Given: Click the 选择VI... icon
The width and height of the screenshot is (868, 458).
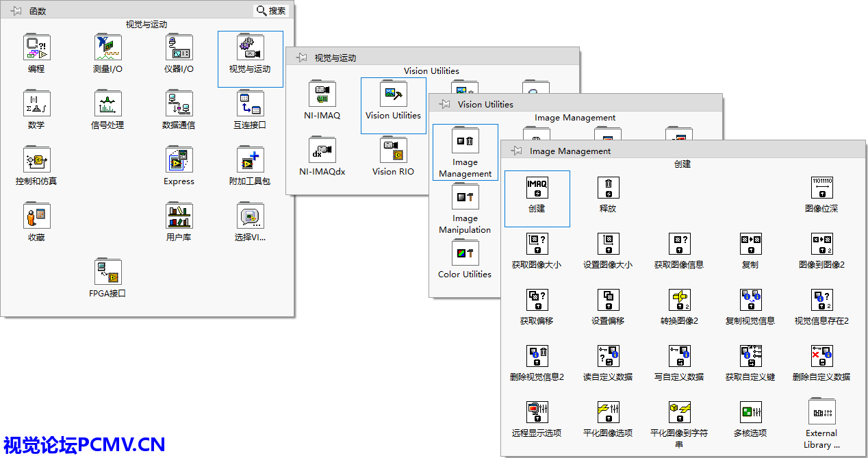Looking at the screenshot, I should (x=250, y=216).
